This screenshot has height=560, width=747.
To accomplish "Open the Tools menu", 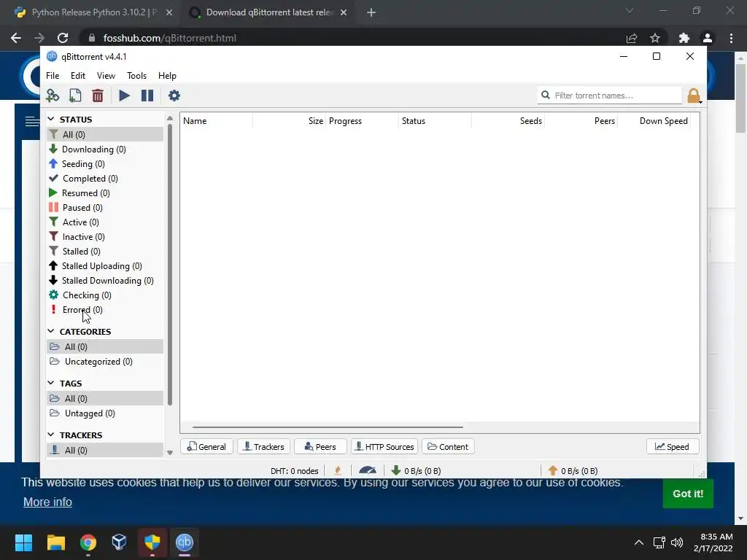I will tap(136, 76).
